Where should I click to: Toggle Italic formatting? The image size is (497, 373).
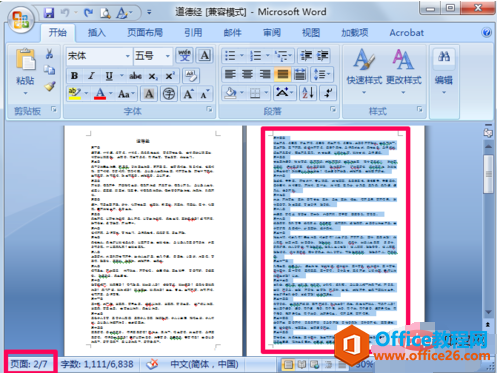pos(91,76)
